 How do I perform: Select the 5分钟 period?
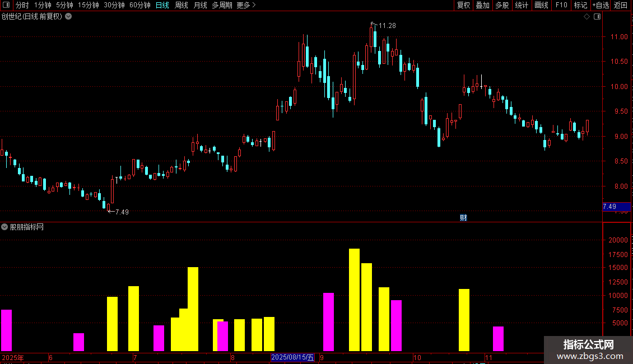[x=64, y=5]
